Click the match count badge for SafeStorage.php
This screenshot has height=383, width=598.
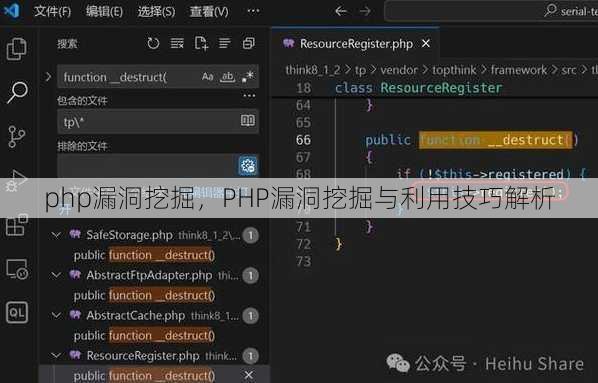tap(251, 235)
